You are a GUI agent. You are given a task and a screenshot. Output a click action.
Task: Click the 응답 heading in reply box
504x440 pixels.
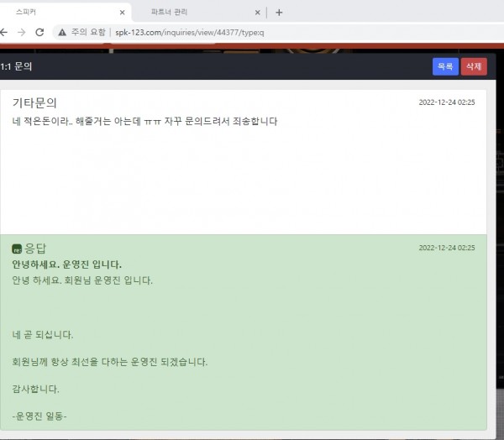coord(35,249)
